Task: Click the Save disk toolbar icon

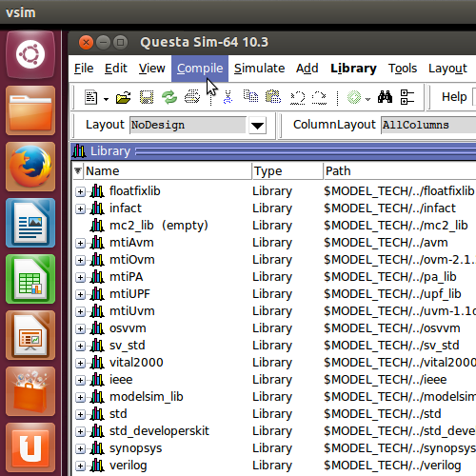Action: pyautogui.click(x=147, y=97)
